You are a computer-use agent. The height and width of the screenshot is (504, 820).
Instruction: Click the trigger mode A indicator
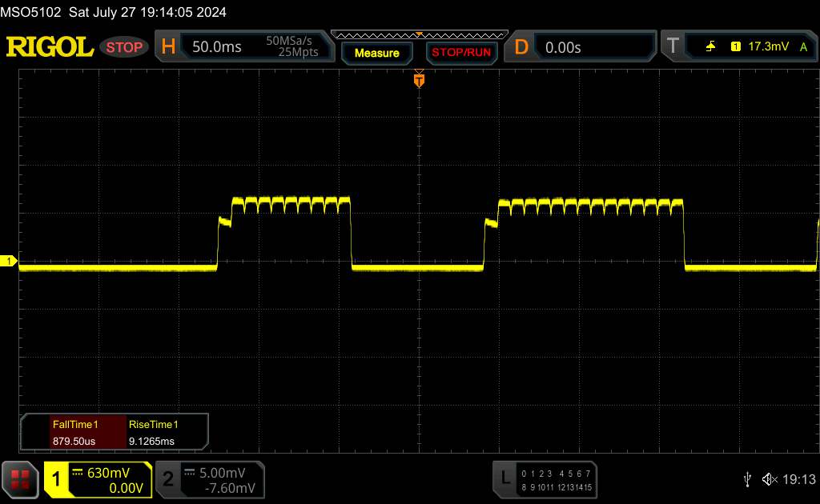tap(803, 47)
